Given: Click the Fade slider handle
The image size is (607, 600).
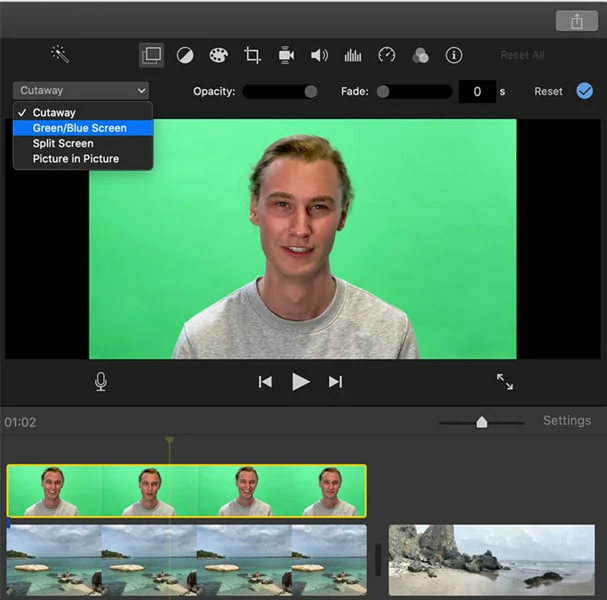Looking at the screenshot, I should 383,92.
